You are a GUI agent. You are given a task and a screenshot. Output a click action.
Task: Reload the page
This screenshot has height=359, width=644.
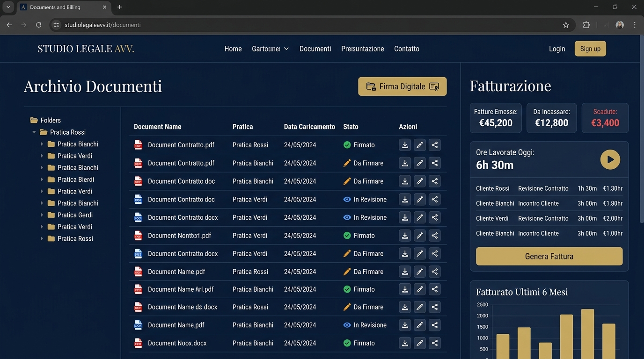tap(39, 25)
